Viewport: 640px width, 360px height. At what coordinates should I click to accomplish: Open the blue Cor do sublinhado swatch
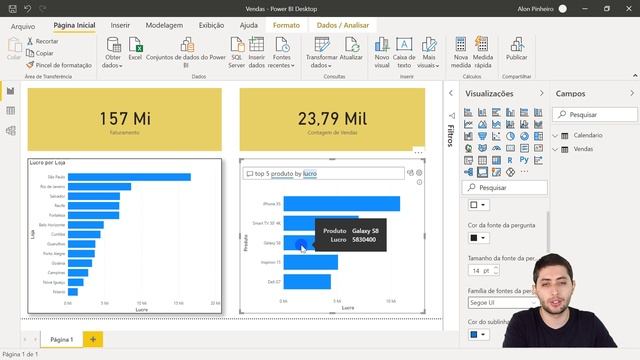click(x=478, y=335)
